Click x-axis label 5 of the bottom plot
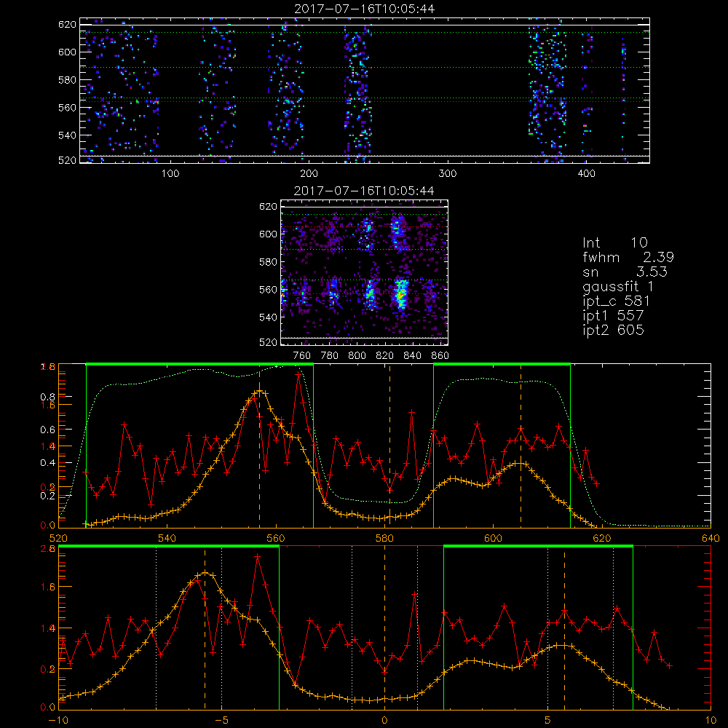Screen dimensions: 728x728 pyautogui.click(x=548, y=721)
